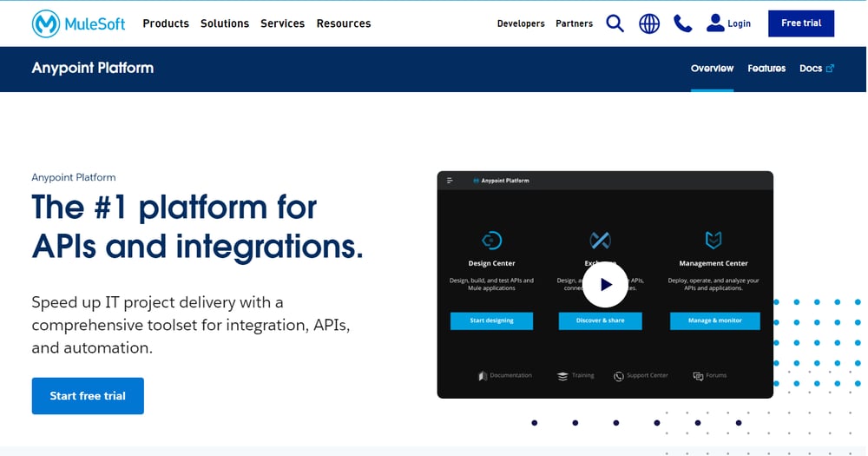The width and height of the screenshot is (868, 456).
Task: Play the Anypoint Platform video
Action: click(605, 284)
